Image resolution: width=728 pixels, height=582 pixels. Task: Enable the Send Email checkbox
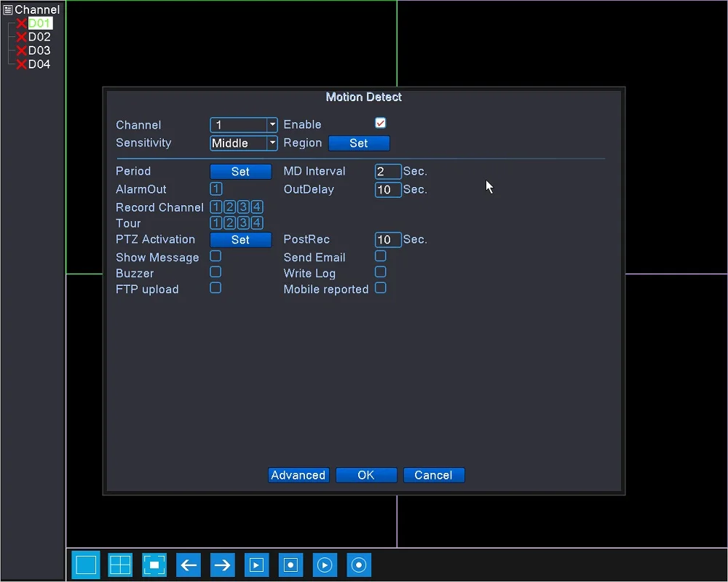tap(380, 256)
